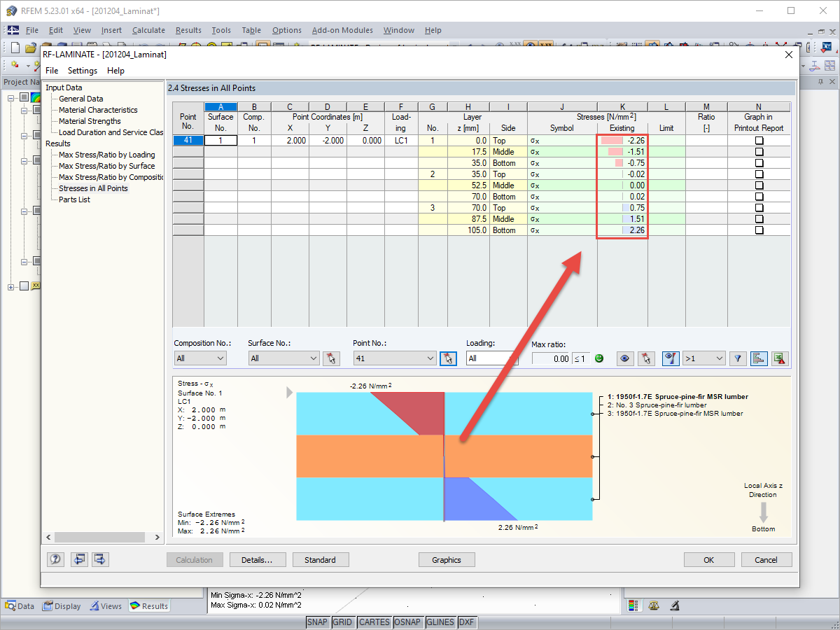This screenshot has width=840, height=630.
Task: Open the Point No. dropdown showing 41
Action: (394, 358)
